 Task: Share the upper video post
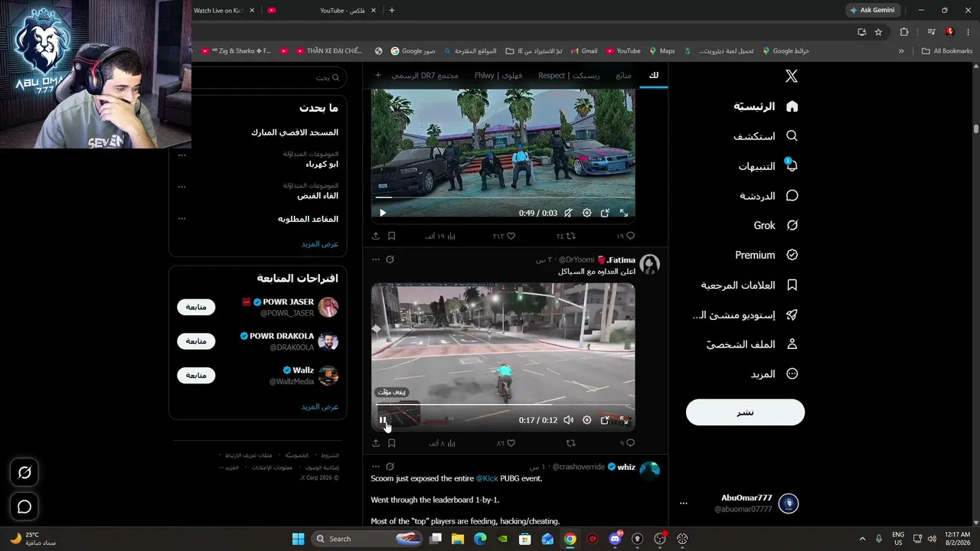(376, 236)
